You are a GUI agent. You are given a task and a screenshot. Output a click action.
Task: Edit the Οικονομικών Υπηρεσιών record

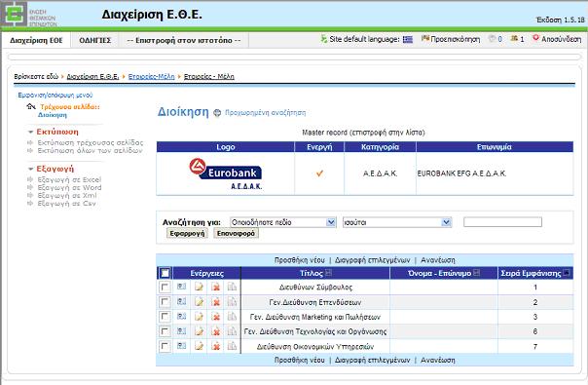[x=199, y=346]
